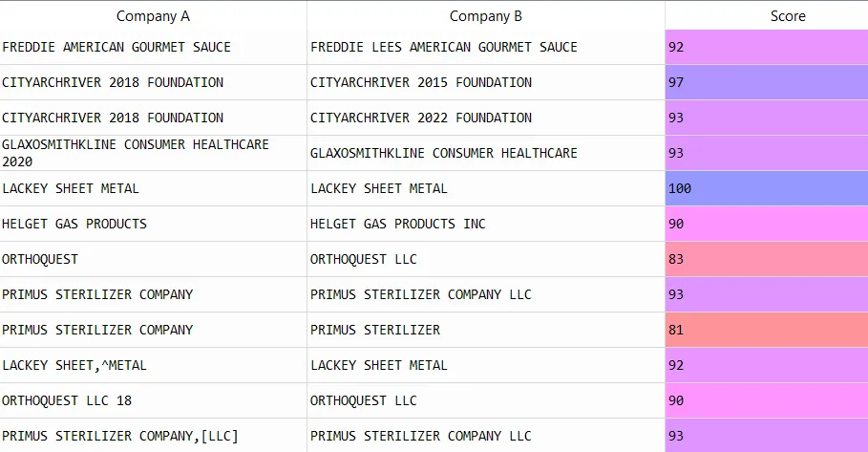Viewport: 868px width, 452px height.
Task: Click the Company A column header
Action: 153,16
